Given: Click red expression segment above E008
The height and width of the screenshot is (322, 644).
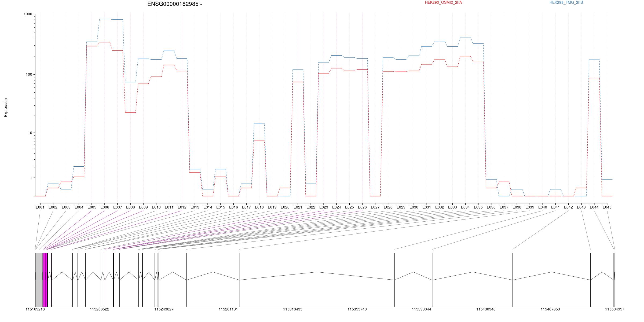Looking at the screenshot, I should [130, 112].
